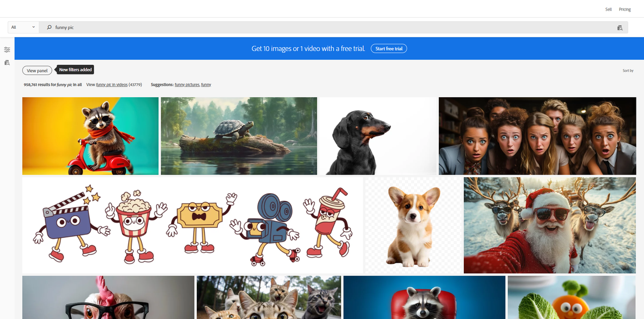Open the Sort by dropdown
Screen dimensions: 644x319
click(628, 70)
